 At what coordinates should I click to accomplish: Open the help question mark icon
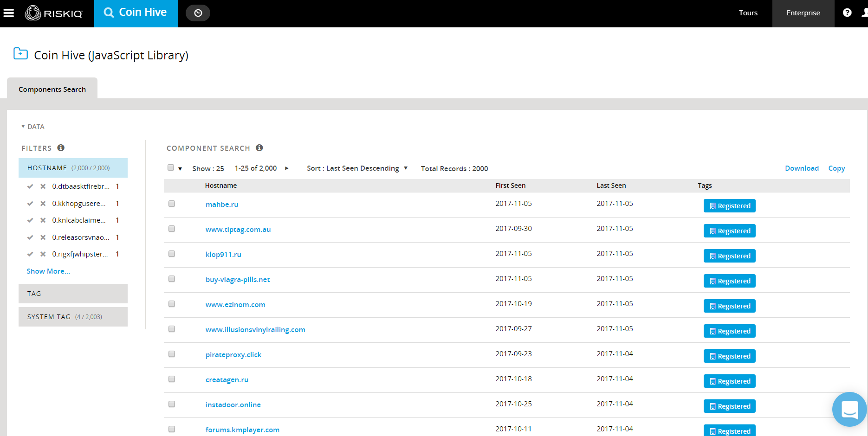tap(847, 13)
